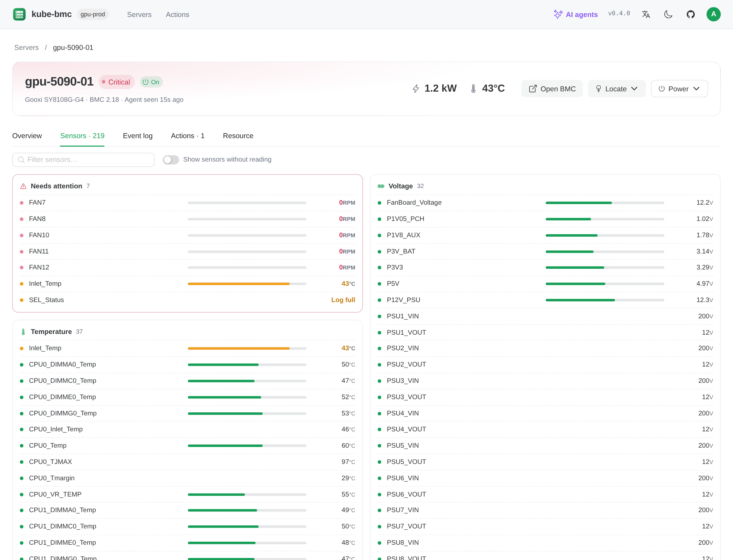This screenshot has height=560, width=733.
Task: Click the FanBoard_Voltage progress bar
Action: click(x=605, y=203)
